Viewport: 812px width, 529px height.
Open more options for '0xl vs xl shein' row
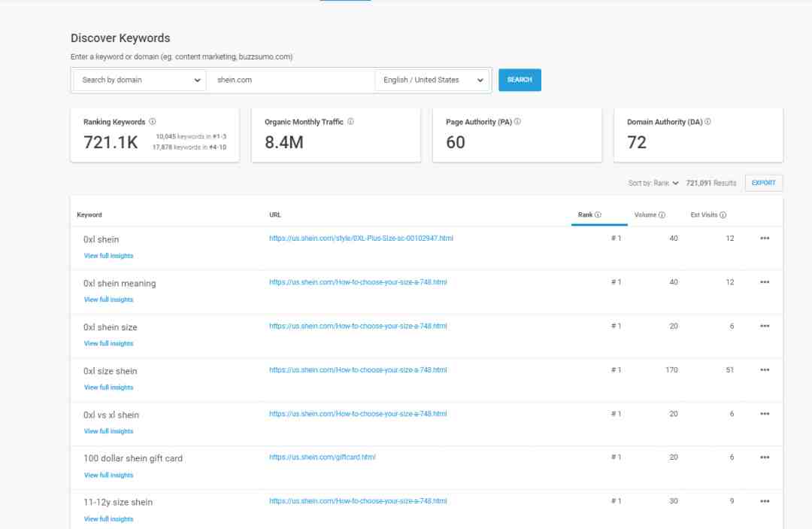coord(765,414)
